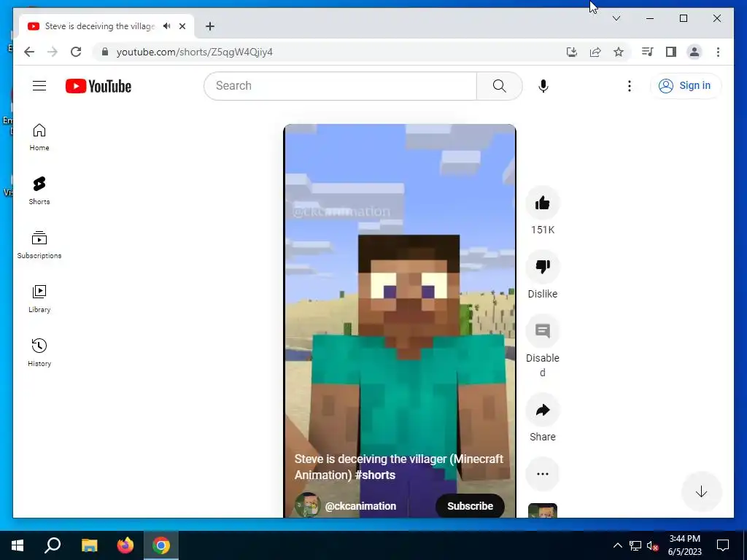Open Home in the sidebar
Viewport: 747px width, 560px height.
click(x=39, y=137)
